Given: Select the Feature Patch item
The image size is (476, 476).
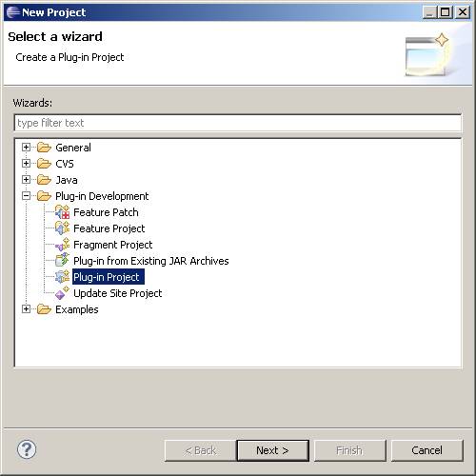Looking at the screenshot, I should [x=106, y=212].
